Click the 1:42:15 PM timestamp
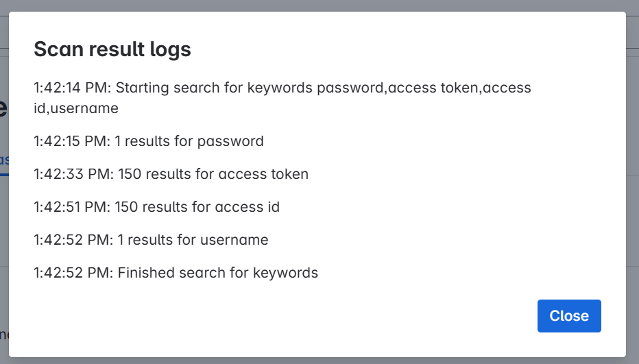The width and height of the screenshot is (639, 364). [x=72, y=141]
